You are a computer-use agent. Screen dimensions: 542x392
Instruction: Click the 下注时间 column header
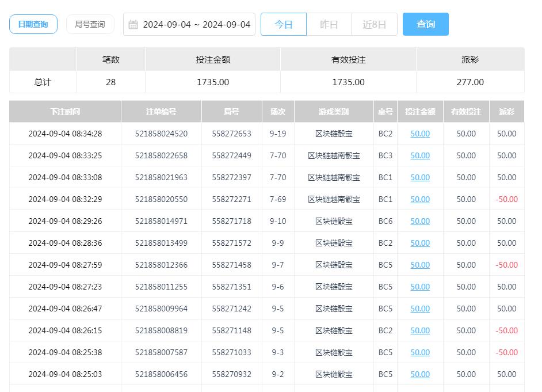[x=64, y=111]
